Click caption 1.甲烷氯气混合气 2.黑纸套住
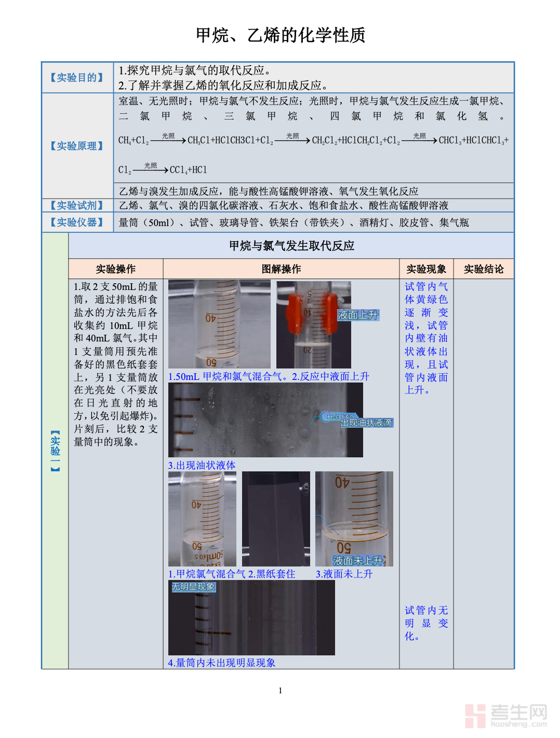560x738 pixels. (x=232, y=574)
